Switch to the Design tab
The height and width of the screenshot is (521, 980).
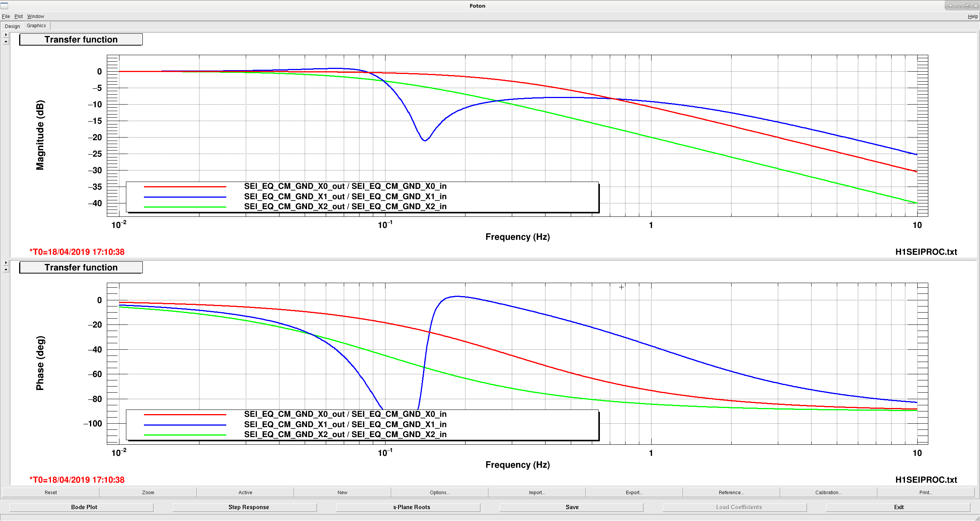12,26
